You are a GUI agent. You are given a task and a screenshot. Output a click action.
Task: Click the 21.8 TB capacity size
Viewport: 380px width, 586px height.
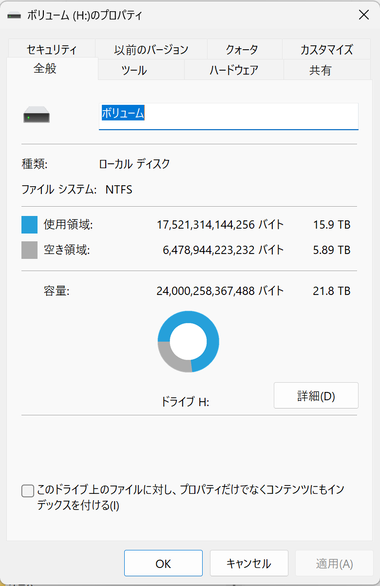(332, 291)
